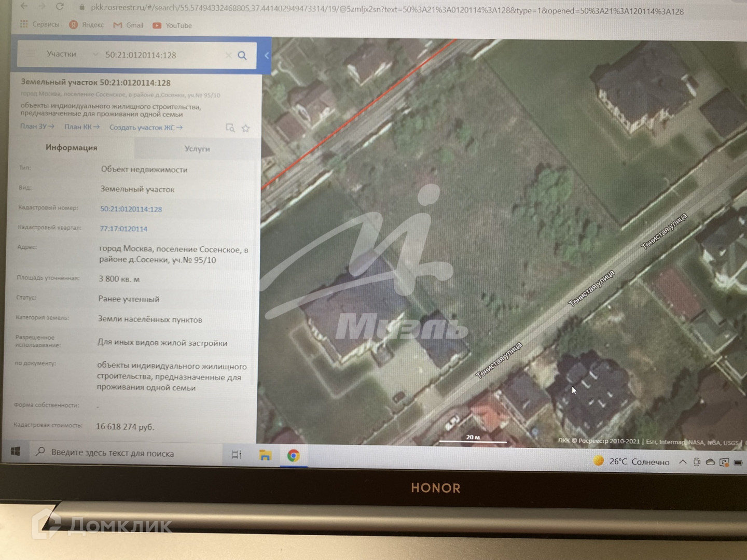Open File Explorer from the taskbar
Image resolution: width=747 pixels, height=560 pixels.
click(266, 455)
